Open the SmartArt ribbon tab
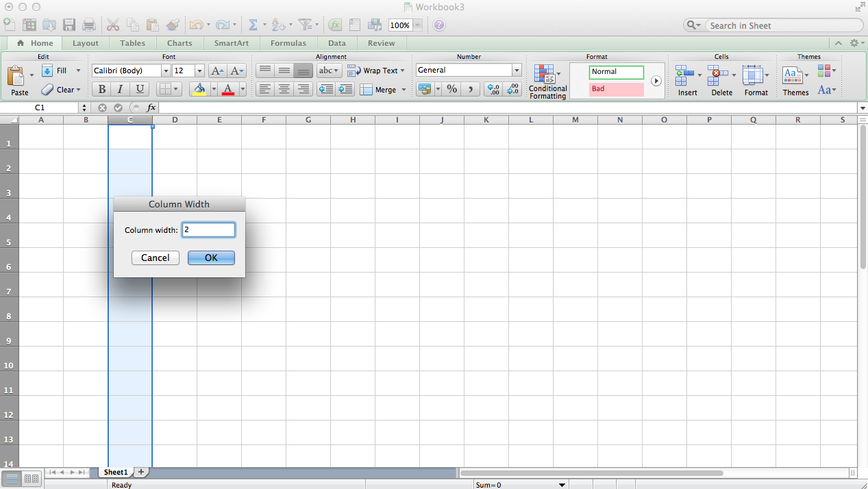This screenshot has height=489, width=868. [x=232, y=43]
